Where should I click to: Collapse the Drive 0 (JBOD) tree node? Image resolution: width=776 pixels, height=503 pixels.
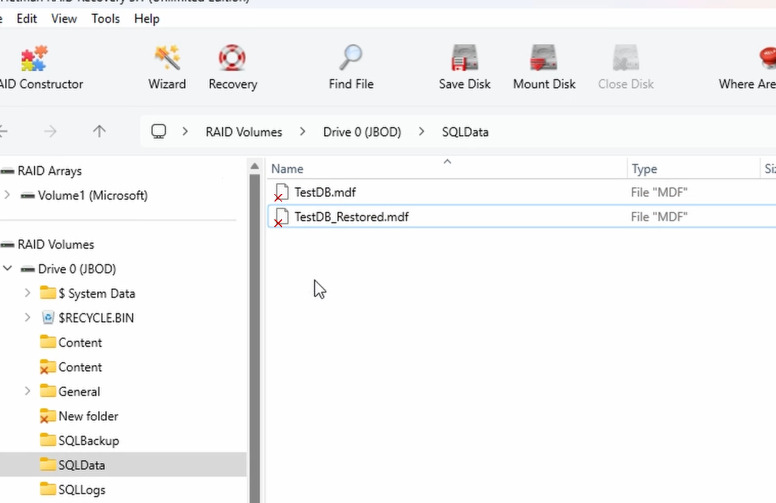click(x=7, y=268)
